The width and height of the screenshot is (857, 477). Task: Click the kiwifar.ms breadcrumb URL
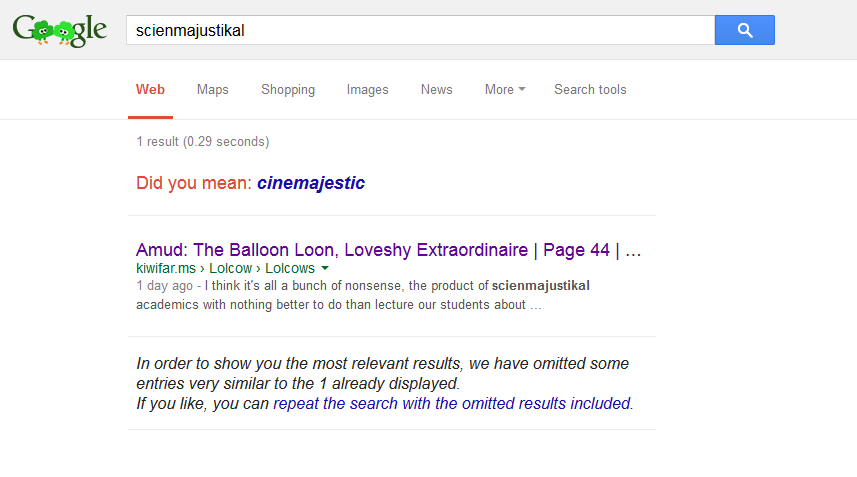[166, 268]
